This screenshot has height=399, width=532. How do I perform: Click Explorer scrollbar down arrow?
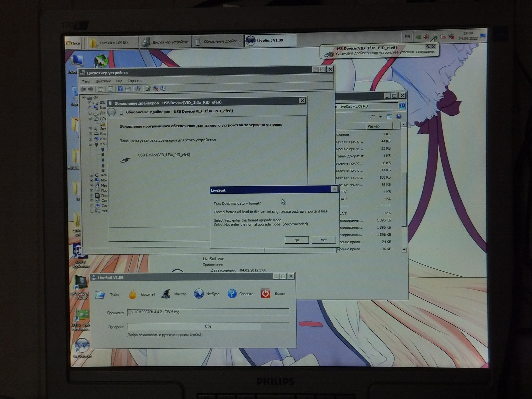(404, 249)
